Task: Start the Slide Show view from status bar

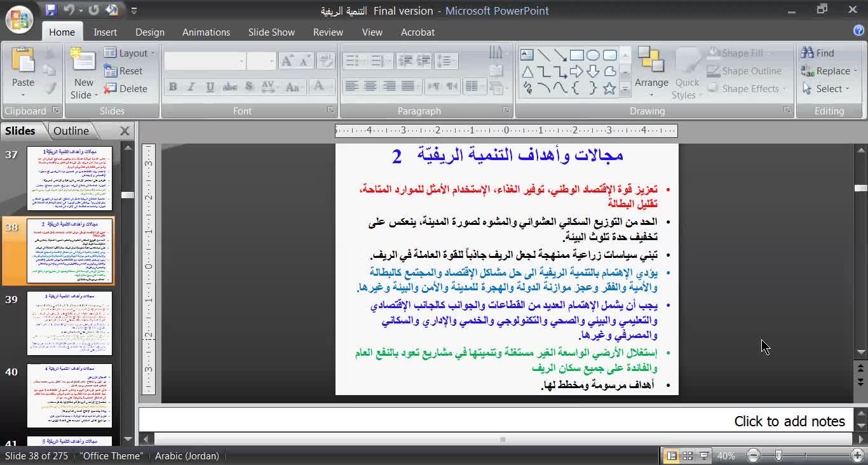Action: pos(704,455)
